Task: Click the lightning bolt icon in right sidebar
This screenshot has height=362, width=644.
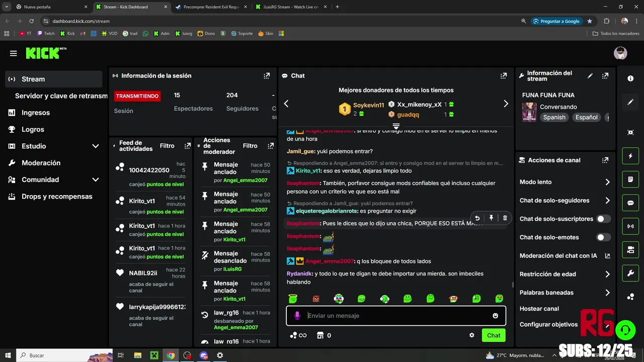Action: [630, 156]
